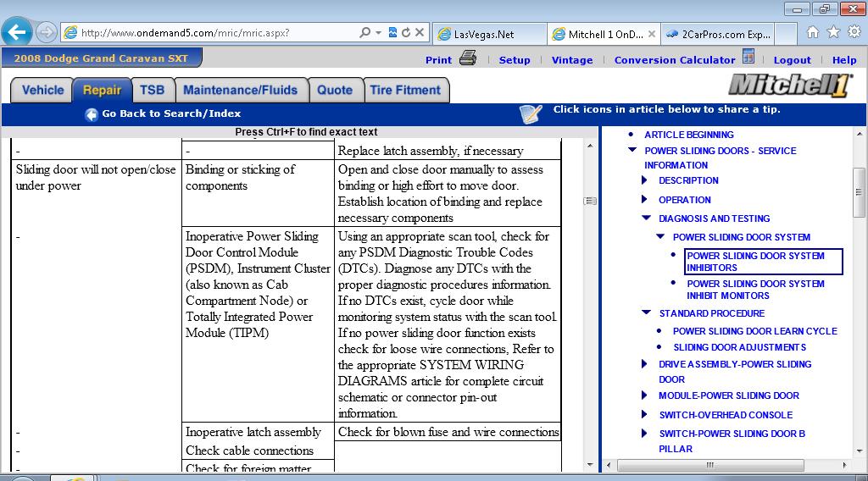The height and width of the screenshot is (481, 868).
Task: Open a new blank browser tab
Action: (786, 34)
